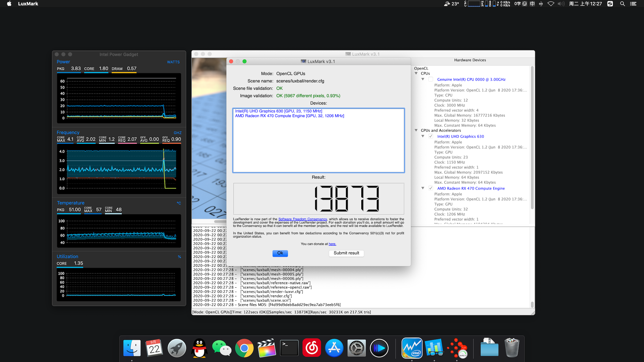644x362 pixels.
Task: Click the Submit result button
Action: point(346,253)
